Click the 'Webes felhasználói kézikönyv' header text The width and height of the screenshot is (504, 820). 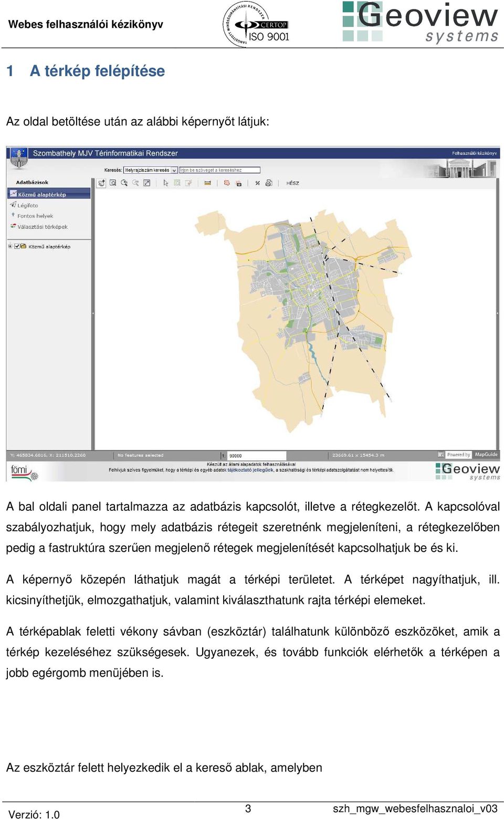86,25
